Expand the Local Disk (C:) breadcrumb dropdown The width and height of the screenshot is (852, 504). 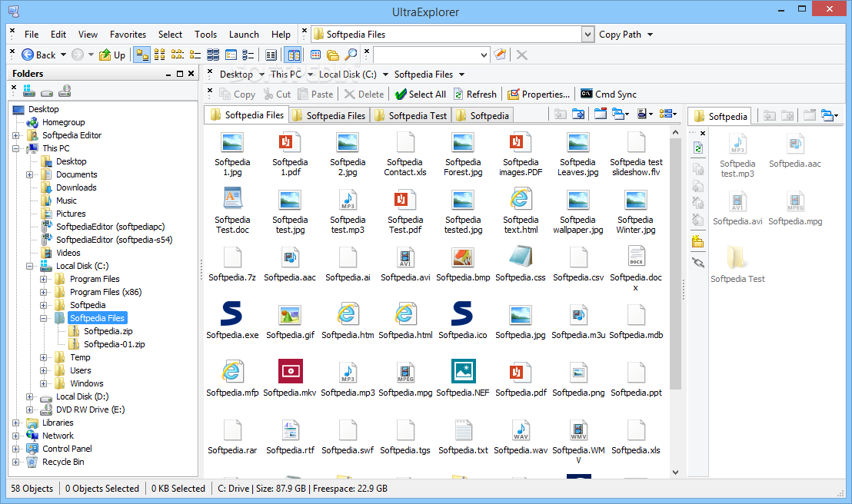[x=385, y=75]
